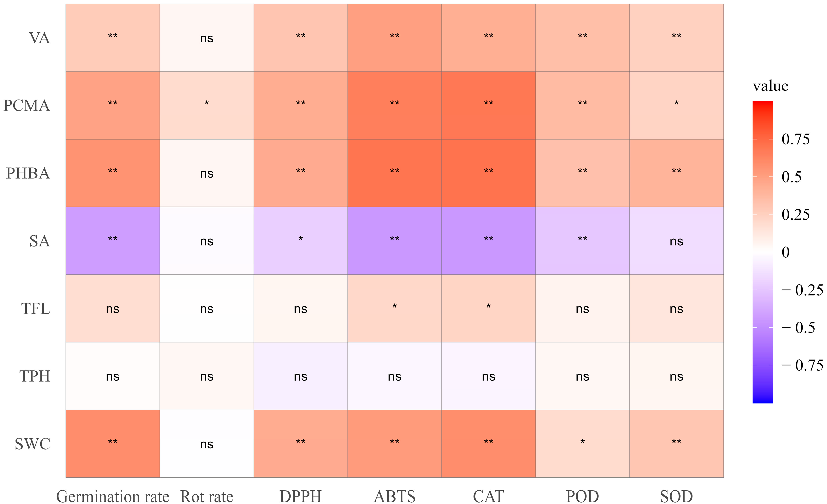Click the 0.75 tick on legend
This screenshot has width=827, height=504.
click(795, 139)
